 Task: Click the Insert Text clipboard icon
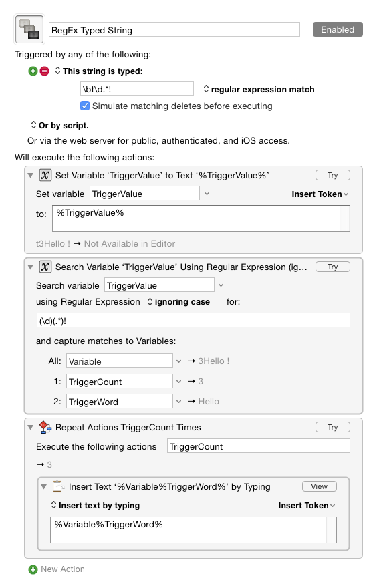click(x=58, y=486)
